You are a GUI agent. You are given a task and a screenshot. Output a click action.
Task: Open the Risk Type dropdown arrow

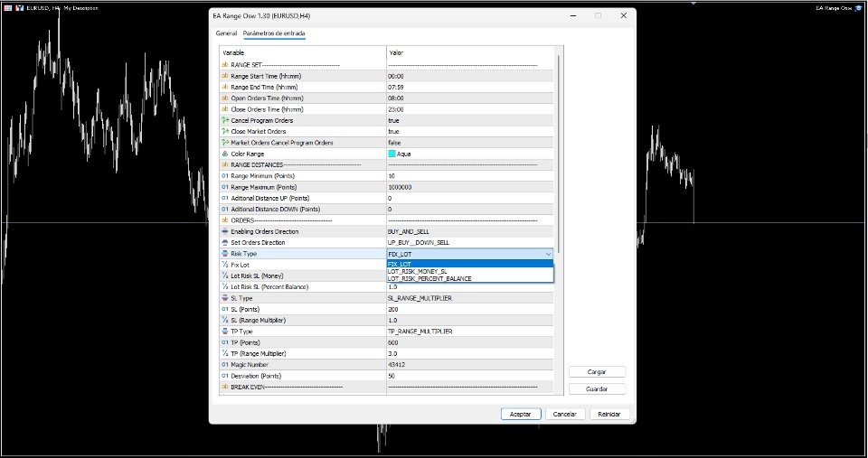548,254
